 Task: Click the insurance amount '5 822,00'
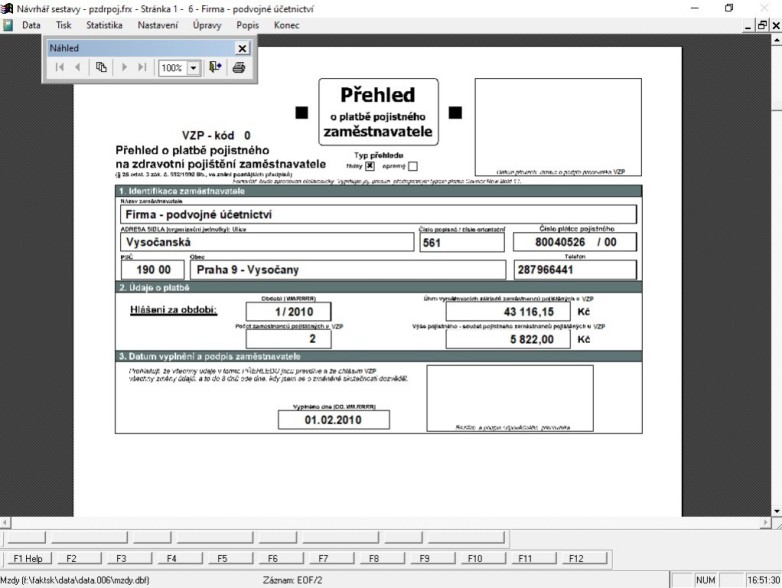pos(508,339)
